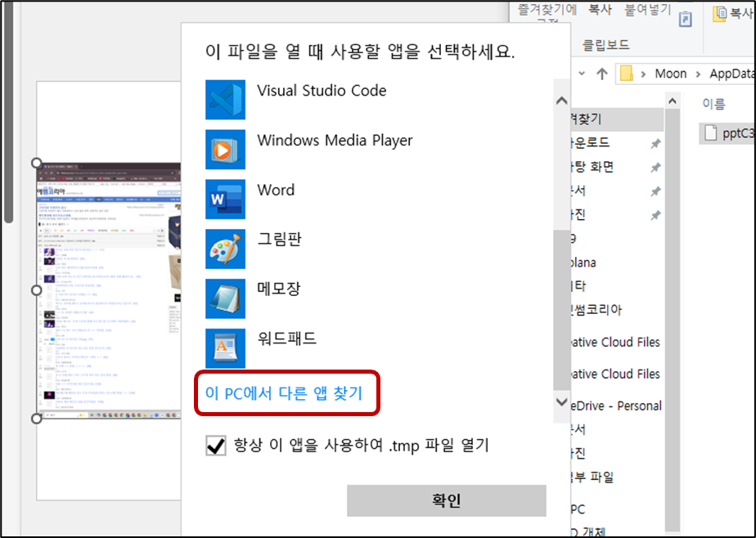Click 클립보드 group label in ribbon
This screenshot has height=538, width=756.
pyautogui.click(x=606, y=45)
